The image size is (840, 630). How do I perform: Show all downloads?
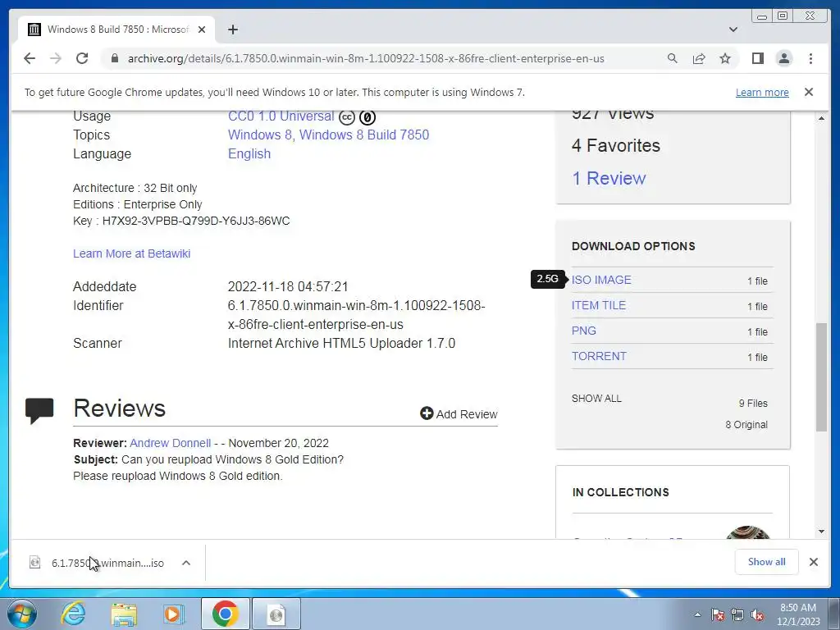point(767,562)
